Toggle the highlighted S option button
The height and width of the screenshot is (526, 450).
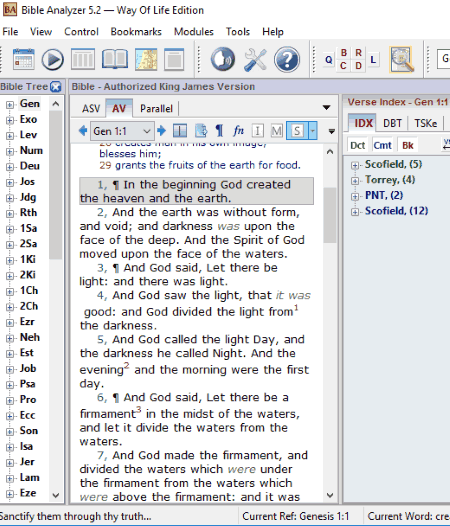[x=297, y=130]
